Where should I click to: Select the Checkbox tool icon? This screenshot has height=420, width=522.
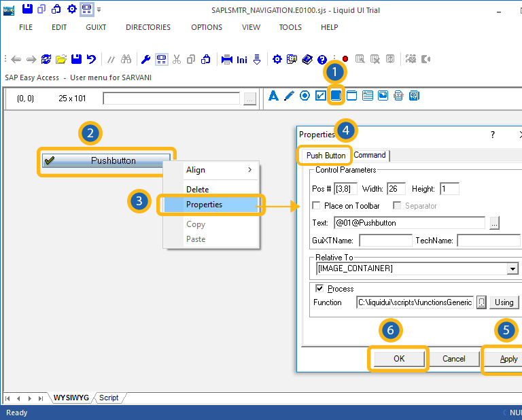click(320, 96)
